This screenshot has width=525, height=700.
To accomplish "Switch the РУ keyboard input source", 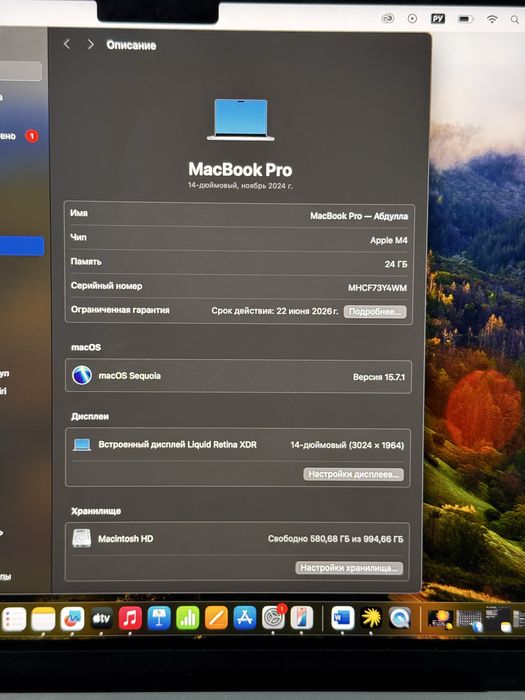I will coord(438,19).
